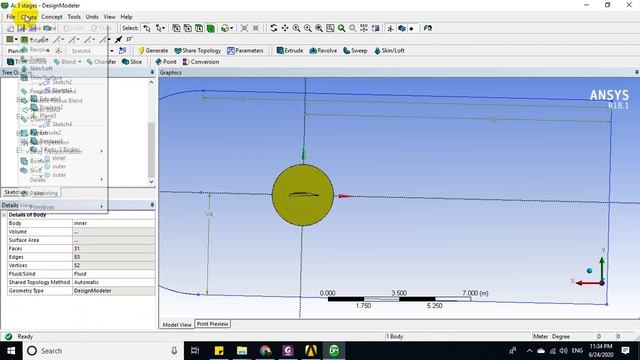
Task: Click the Rotate view tool icon
Action: coord(273,28)
